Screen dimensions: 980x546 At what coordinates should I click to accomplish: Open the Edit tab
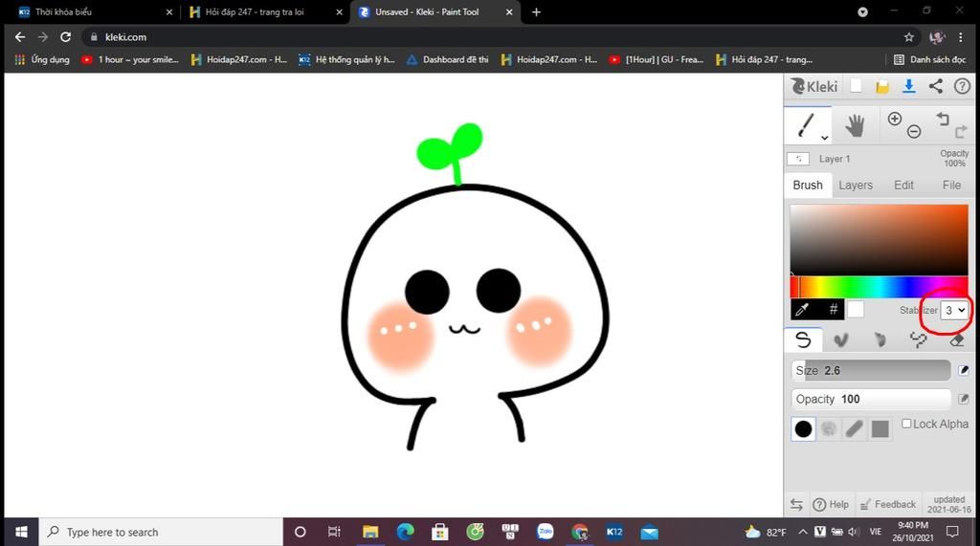(x=903, y=185)
